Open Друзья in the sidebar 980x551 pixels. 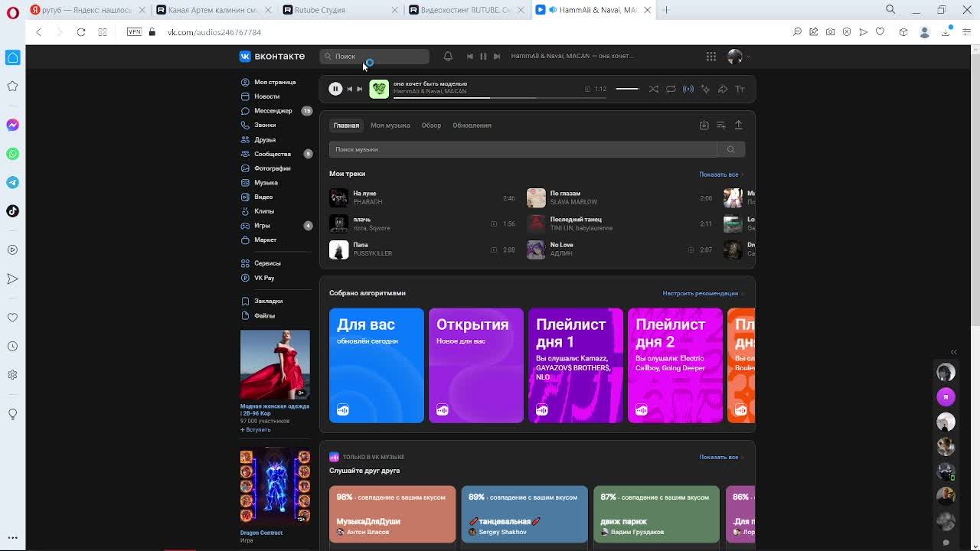pyautogui.click(x=265, y=139)
